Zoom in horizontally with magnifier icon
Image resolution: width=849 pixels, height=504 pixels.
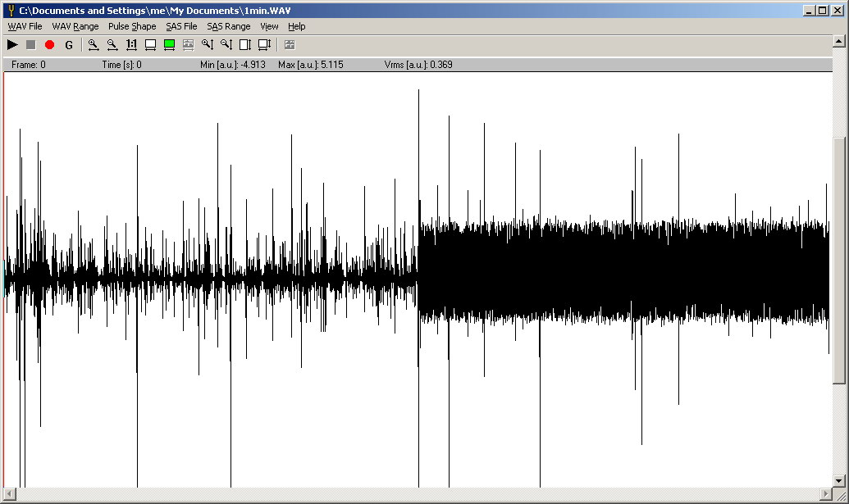click(94, 45)
